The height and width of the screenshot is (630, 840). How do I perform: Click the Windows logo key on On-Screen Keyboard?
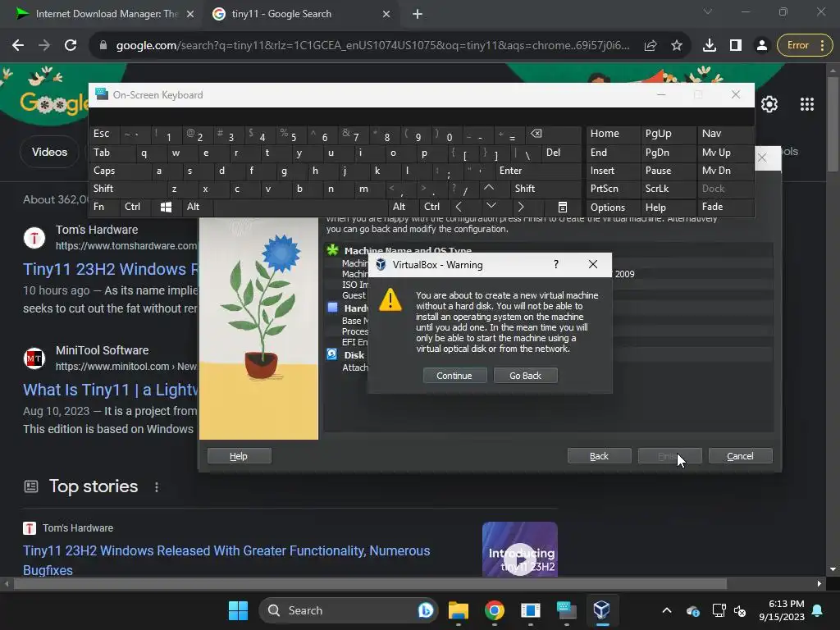[x=166, y=207]
